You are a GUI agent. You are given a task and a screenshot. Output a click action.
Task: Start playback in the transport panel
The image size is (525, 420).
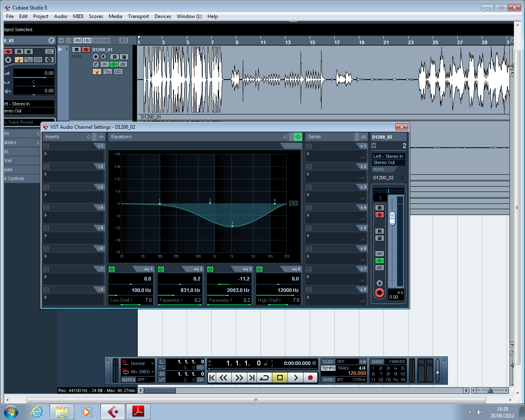[x=296, y=378]
